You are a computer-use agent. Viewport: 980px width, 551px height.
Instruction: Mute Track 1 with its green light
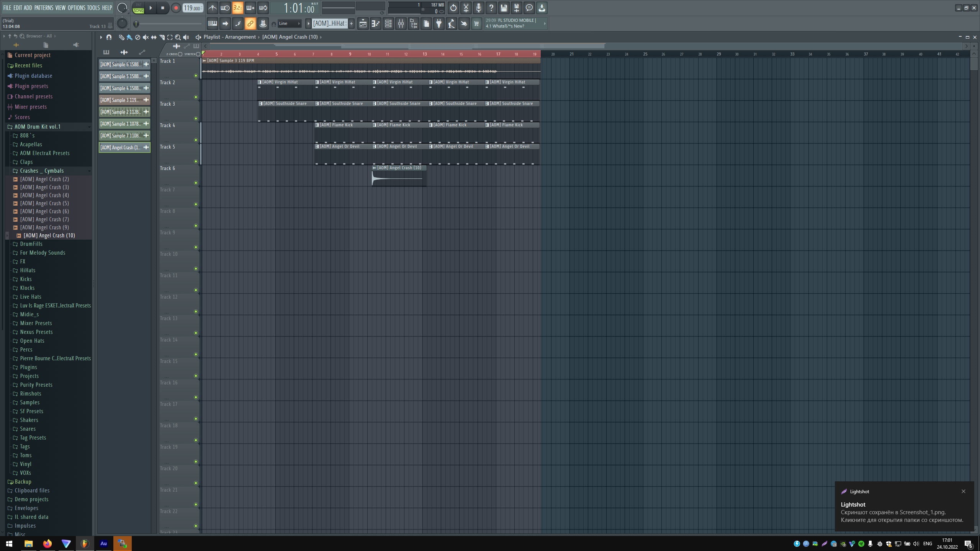[196, 76]
